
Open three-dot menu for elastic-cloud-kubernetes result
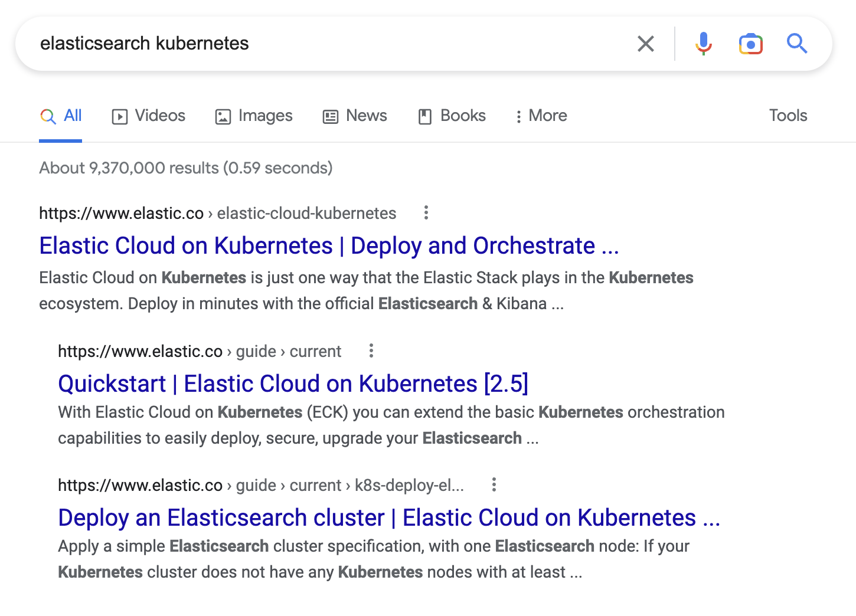tap(426, 212)
